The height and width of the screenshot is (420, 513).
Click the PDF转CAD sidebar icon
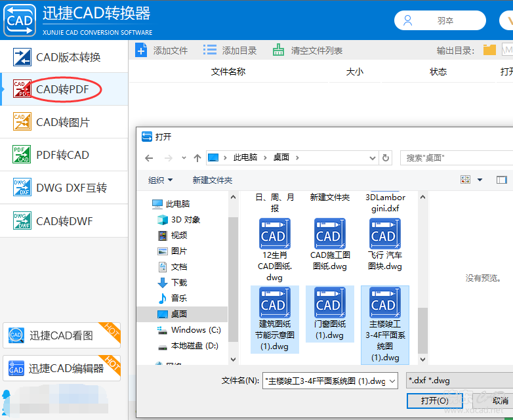coord(22,155)
